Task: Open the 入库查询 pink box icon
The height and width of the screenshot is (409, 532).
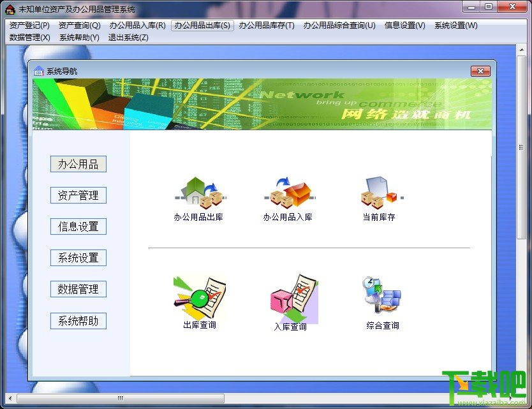Action: (x=294, y=299)
